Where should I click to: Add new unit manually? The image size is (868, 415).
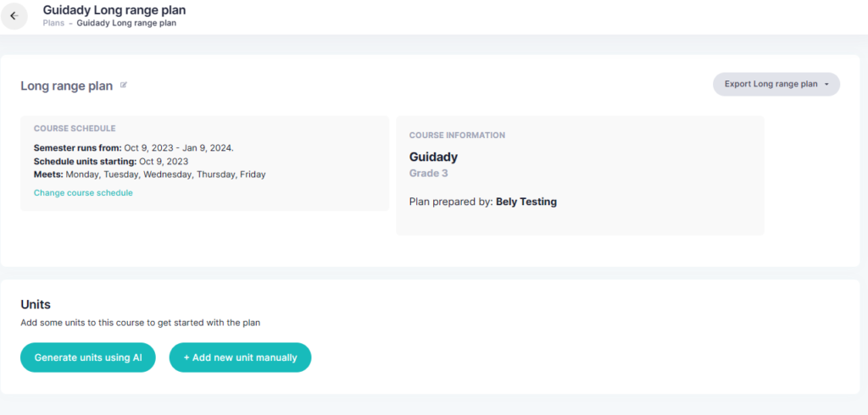(x=240, y=357)
